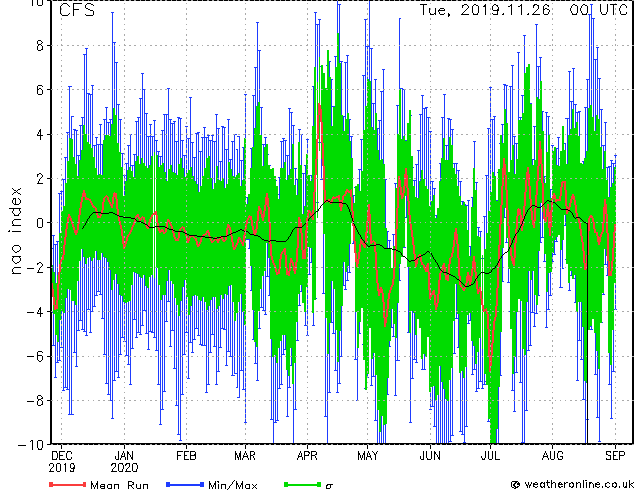Click the y-axis value 0
This screenshot has height=490, width=634.
coord(40,223)
